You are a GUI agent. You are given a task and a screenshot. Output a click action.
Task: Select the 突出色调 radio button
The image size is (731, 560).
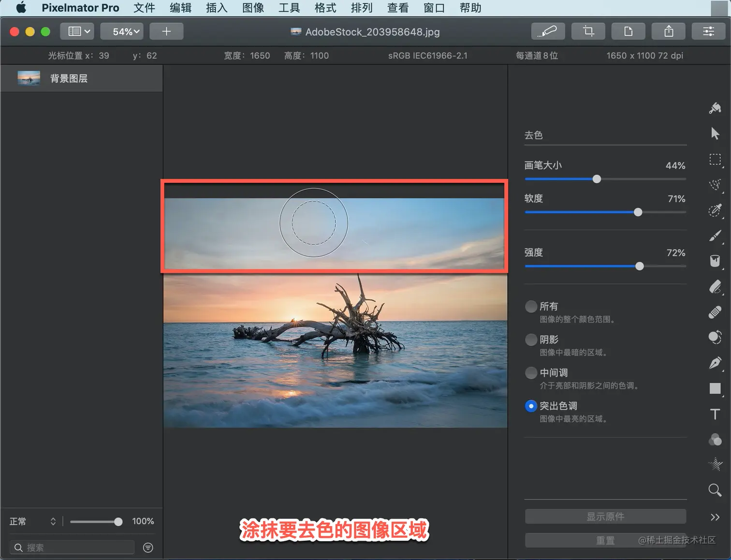(531, 406)
